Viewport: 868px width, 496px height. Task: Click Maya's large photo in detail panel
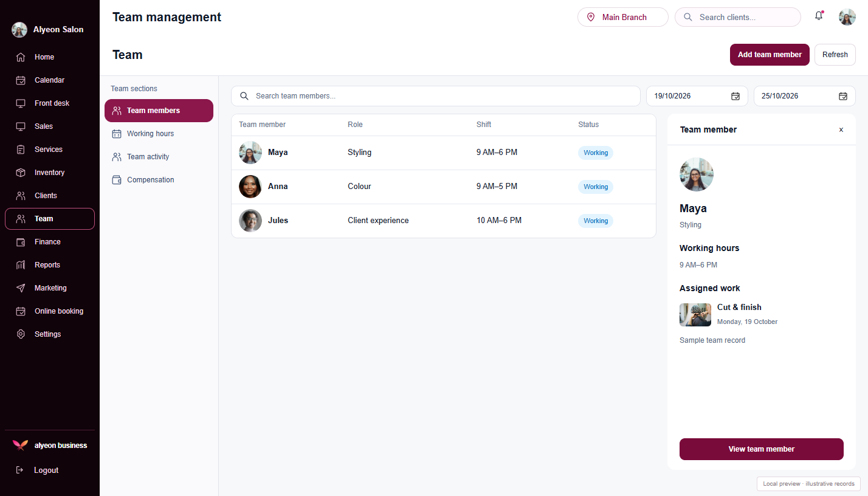697,174
